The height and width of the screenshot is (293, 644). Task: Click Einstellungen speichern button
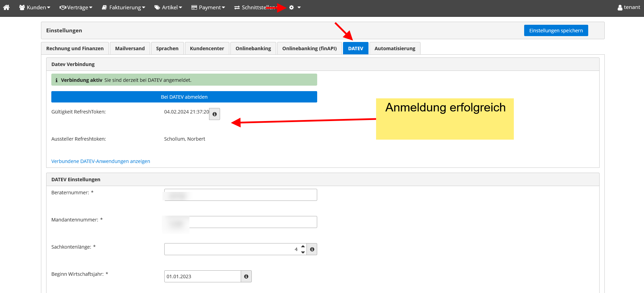pos(556,31)
